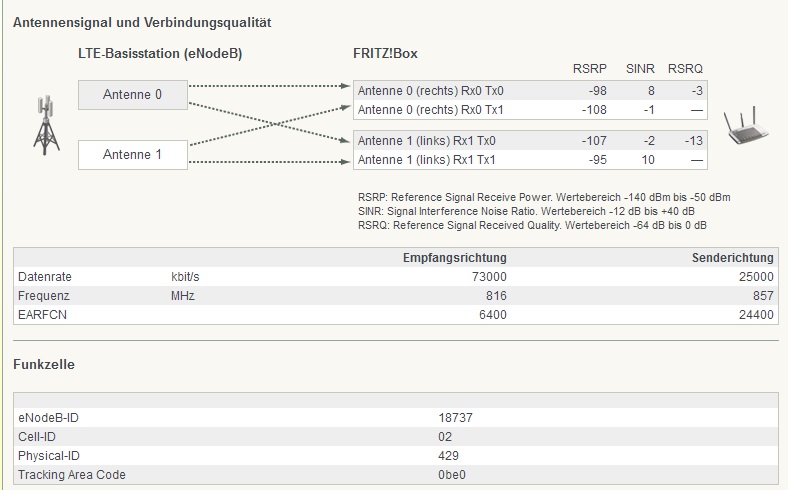788x490 pixels.
Task: Click the Antenne 0 (rechts) Rx0 Tx0 row
Action: [530, 91]
